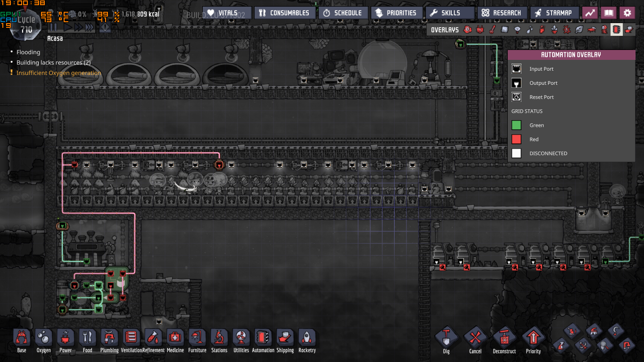Open the Power build category

[66, 341]
